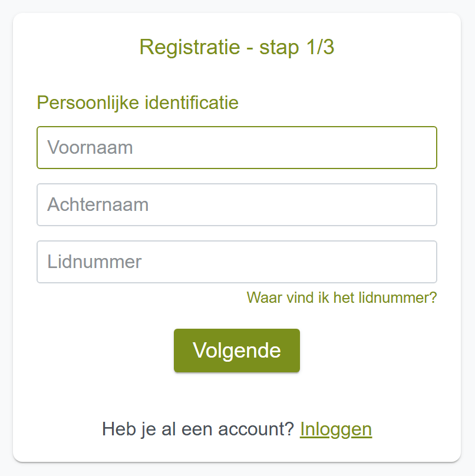Place cursor in the Achternaam placeholder field
Screen dimensions: 475x476
[237, 204]
